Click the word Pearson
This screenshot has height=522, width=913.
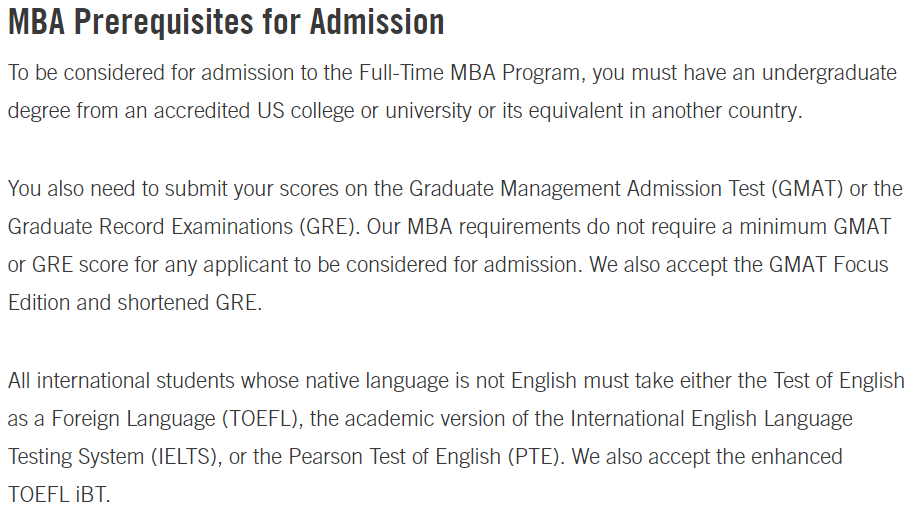pyautogui.click(x=325, y=457)
